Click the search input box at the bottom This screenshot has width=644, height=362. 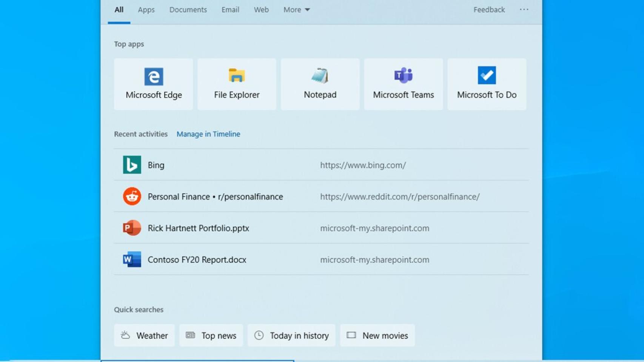coord(197,361)
